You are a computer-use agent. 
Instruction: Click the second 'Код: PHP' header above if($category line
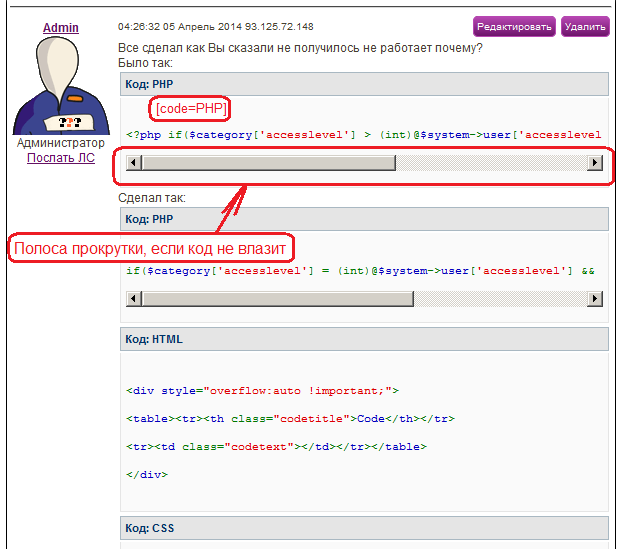click(364, 219)
